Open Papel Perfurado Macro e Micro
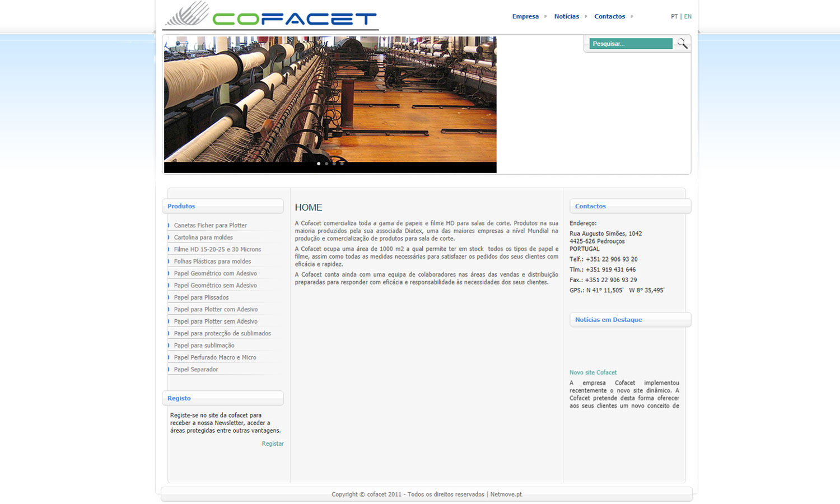Image resolution: width=840 pixels, height=504 pixels. (215, 358)
